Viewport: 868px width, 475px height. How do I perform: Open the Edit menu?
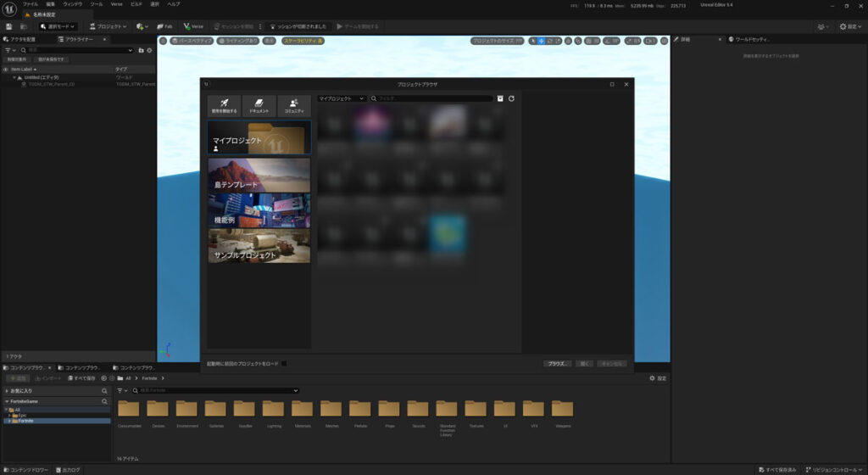(x=50, y=4)
